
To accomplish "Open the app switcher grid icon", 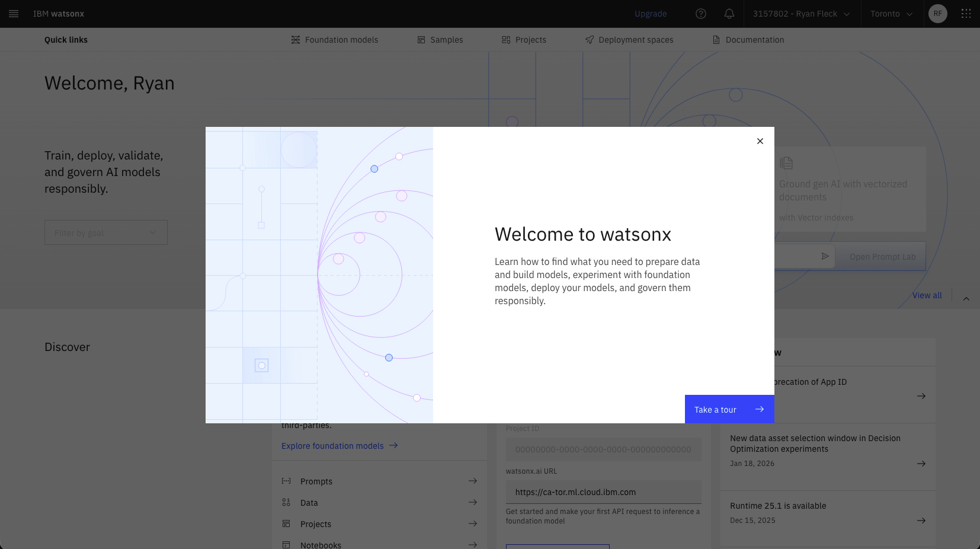I will point(966,14).
